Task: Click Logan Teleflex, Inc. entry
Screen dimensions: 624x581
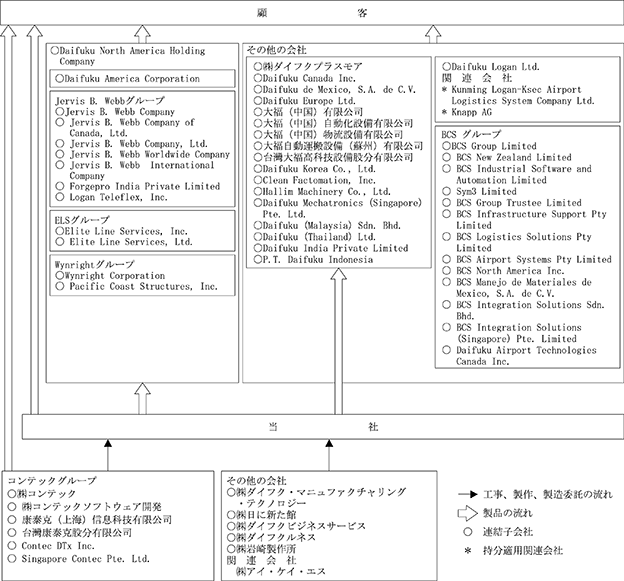Action: click(111, 197)
